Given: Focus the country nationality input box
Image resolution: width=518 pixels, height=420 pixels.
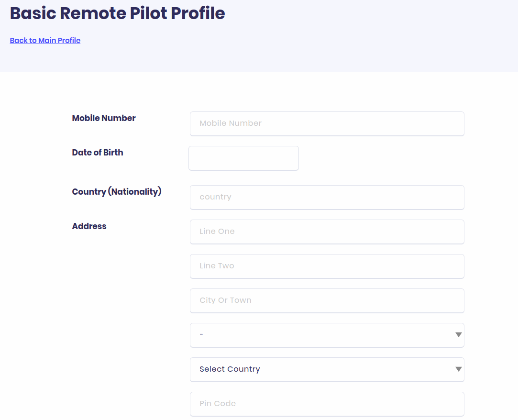Looking at the screenshot, I should tap(327, 197).
